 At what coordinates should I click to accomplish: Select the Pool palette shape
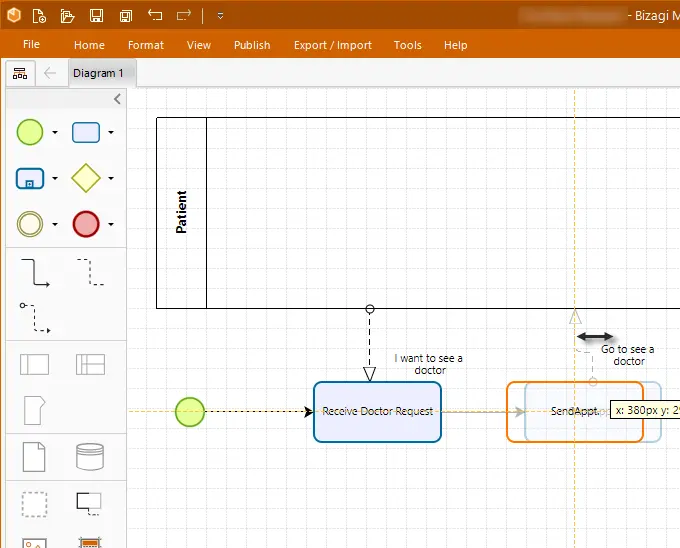click(34, 364)
